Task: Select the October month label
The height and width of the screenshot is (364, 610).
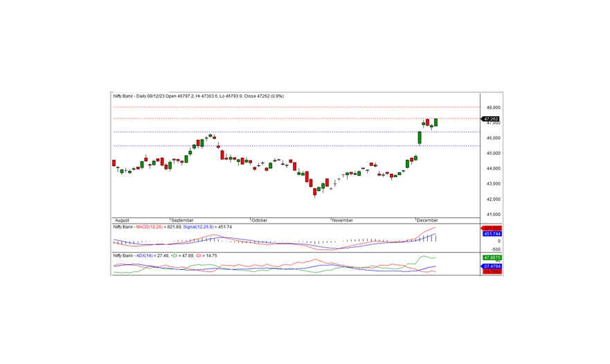Action: point(260,220)
